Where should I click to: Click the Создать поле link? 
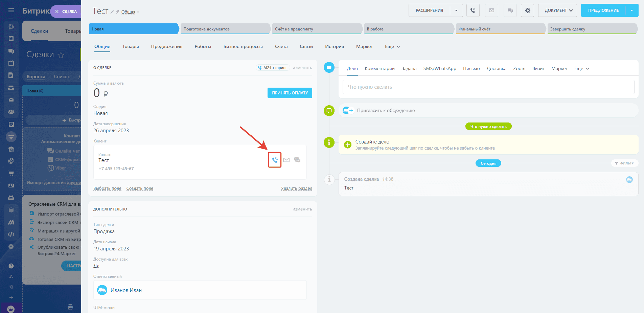pos(140,188)
